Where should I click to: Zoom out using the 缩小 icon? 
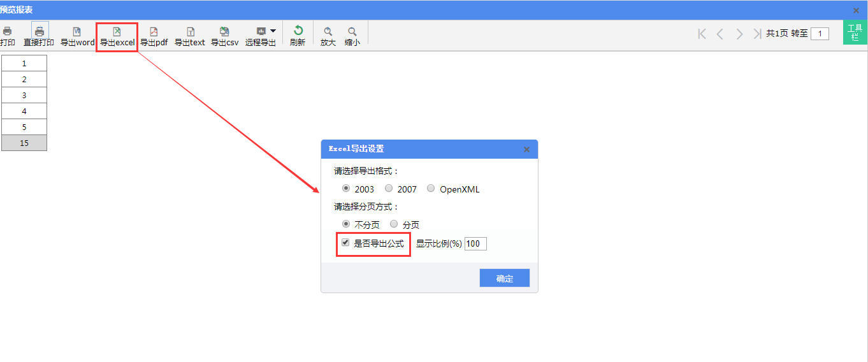pyautogui.click(x=352, y=31)
